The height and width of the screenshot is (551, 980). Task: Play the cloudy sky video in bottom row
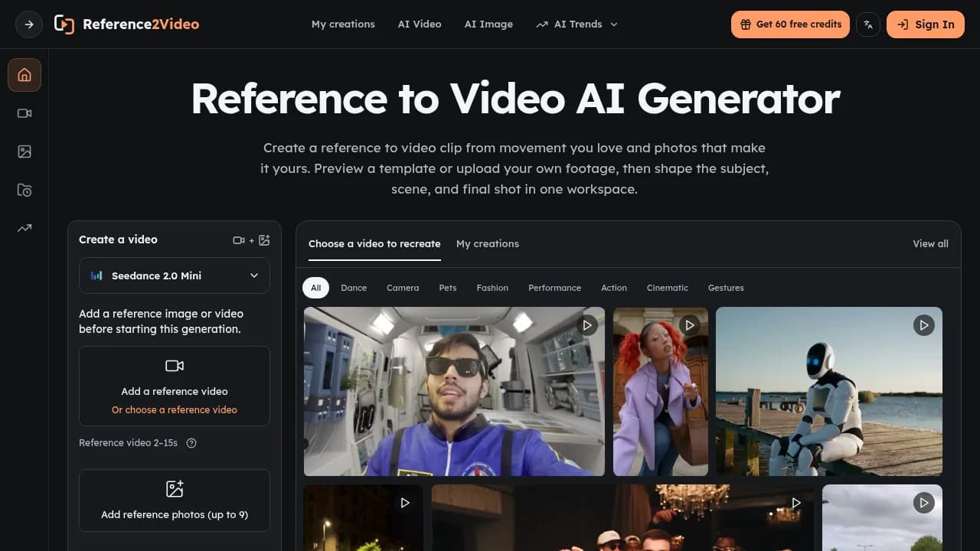point(924,503)
